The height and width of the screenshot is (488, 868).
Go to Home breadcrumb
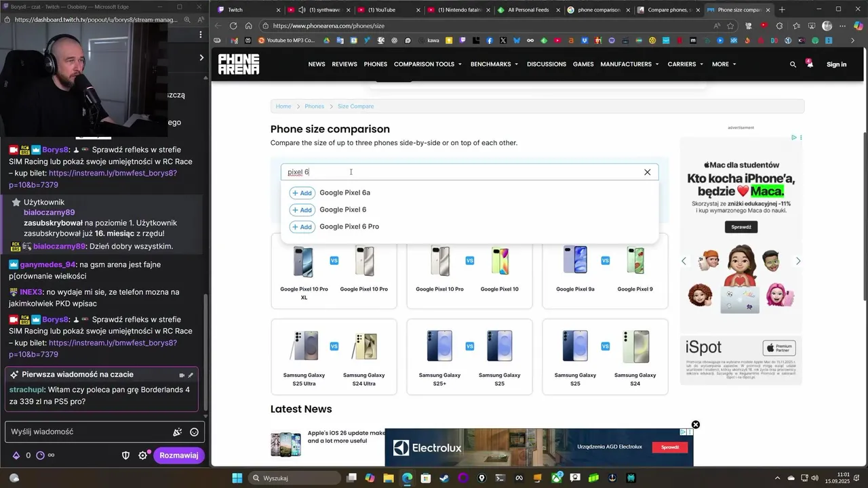click(283, 106)
